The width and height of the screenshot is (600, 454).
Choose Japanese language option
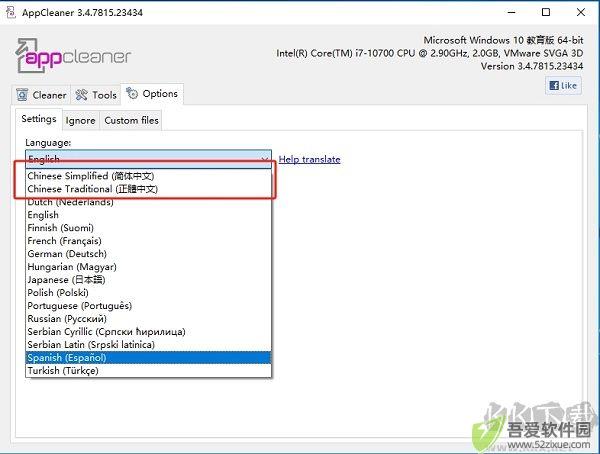pos(148,280)
